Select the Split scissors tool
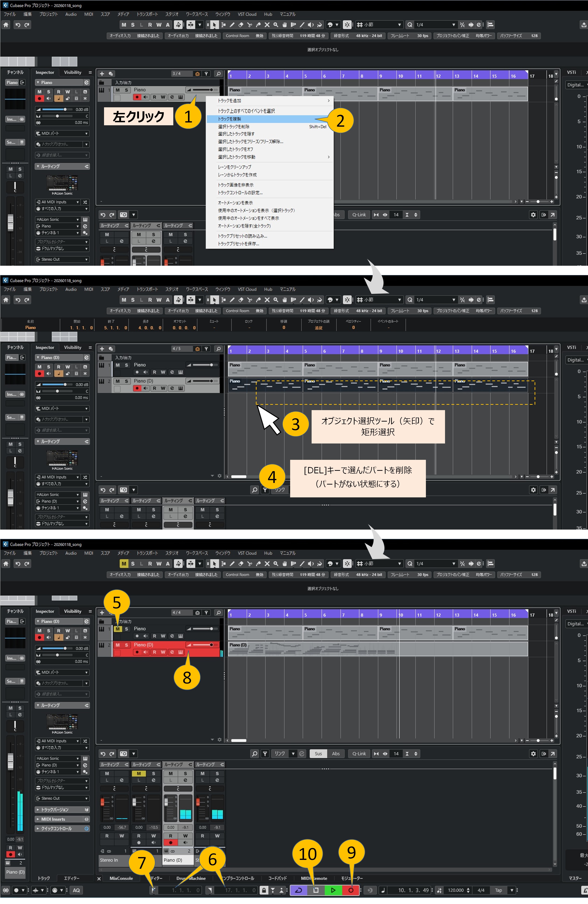Image resolution: width=588 pixels, height=904 pixels. tap(250, 25)
